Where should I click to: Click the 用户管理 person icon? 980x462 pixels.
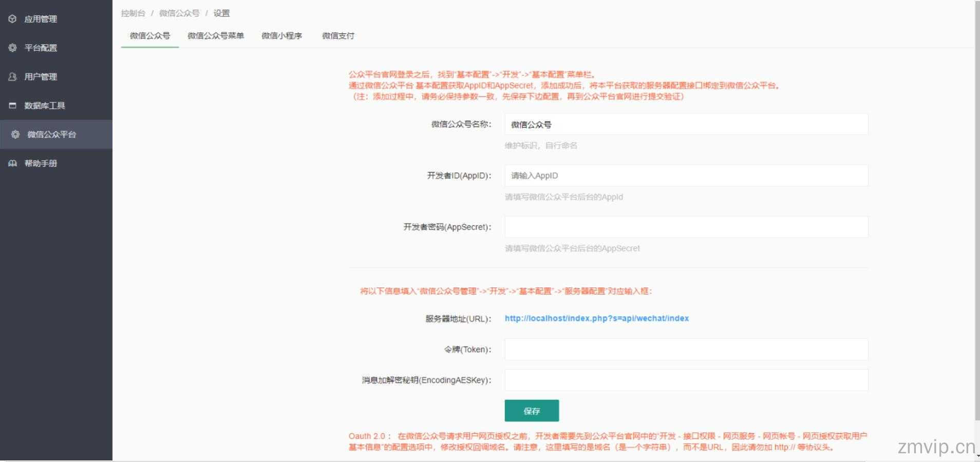tap(12, 76)
